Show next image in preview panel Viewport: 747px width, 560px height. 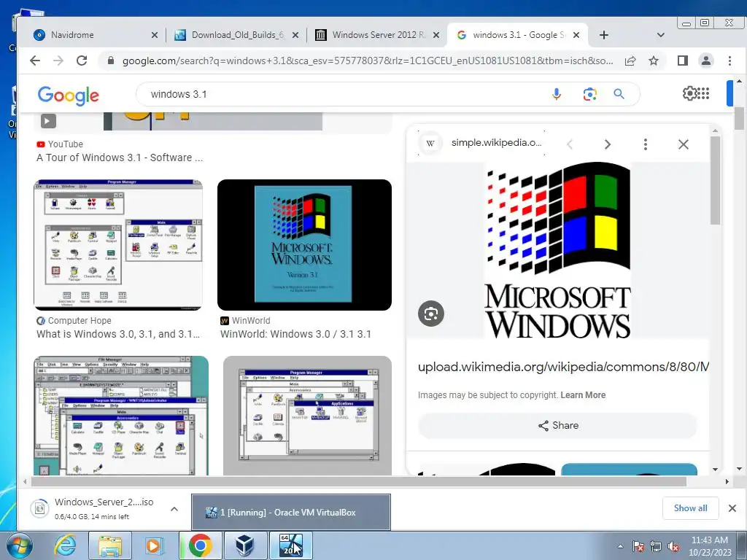click(x=608, y=144)
